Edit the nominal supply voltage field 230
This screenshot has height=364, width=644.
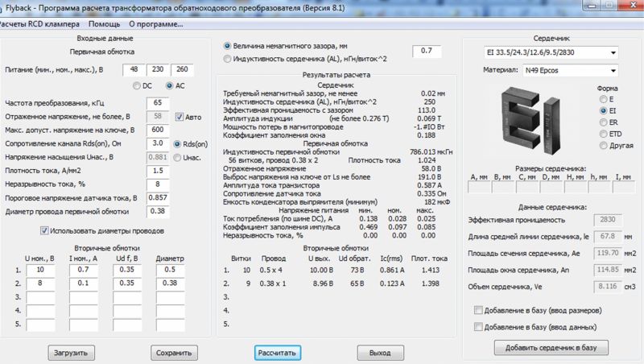158,69
